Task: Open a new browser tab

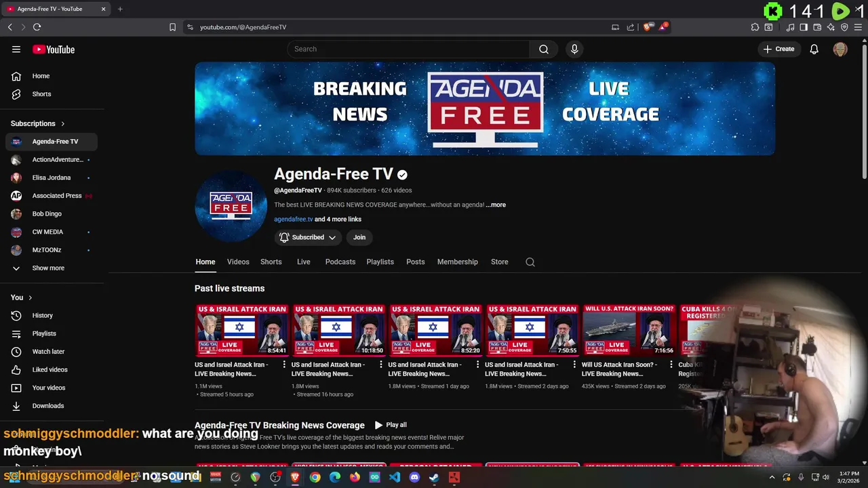Action: click(x=120, y=9)
